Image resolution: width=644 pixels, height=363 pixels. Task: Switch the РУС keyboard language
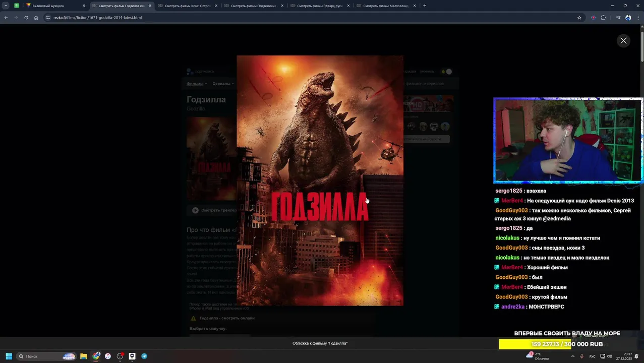tap(593, 356)
